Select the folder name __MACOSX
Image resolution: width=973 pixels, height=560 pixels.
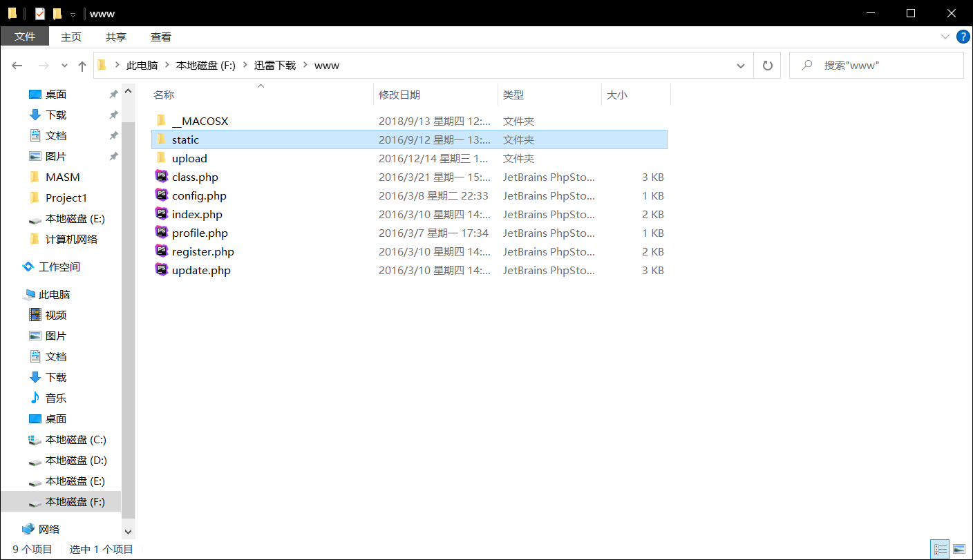click(200, 121)
